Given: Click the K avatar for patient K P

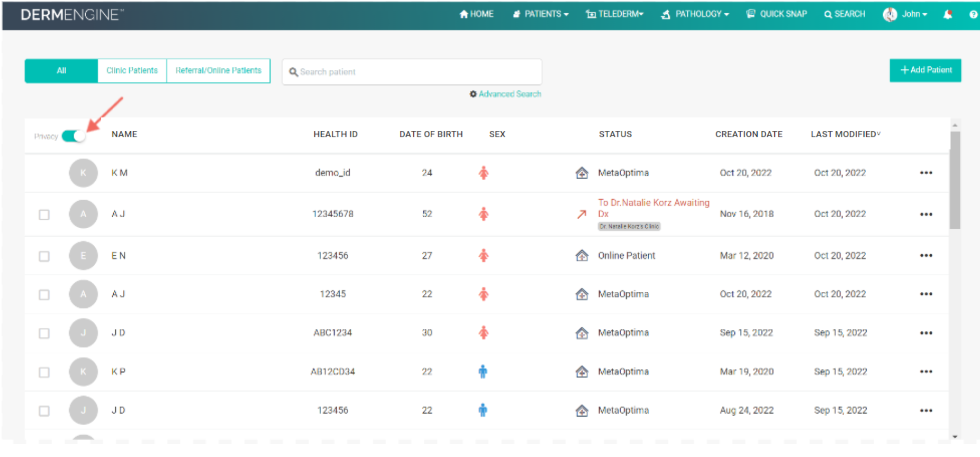Looking at the screenshot, I should pyautogui.click(x=83, y=372).
